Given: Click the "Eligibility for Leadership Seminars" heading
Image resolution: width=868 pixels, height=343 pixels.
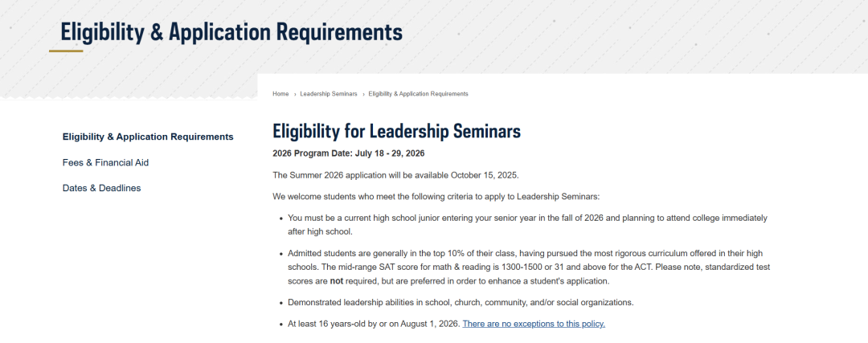Looking at the screenshot, I should point(396,131).
